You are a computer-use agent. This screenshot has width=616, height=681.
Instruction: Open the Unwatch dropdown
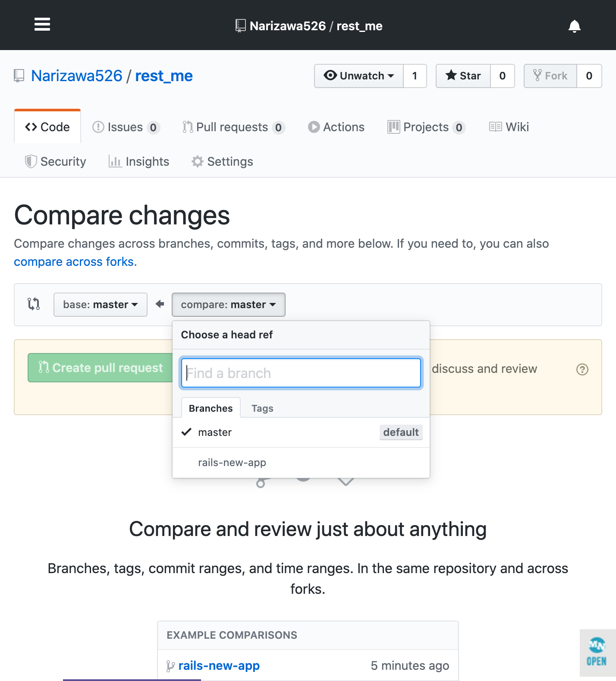359,76
